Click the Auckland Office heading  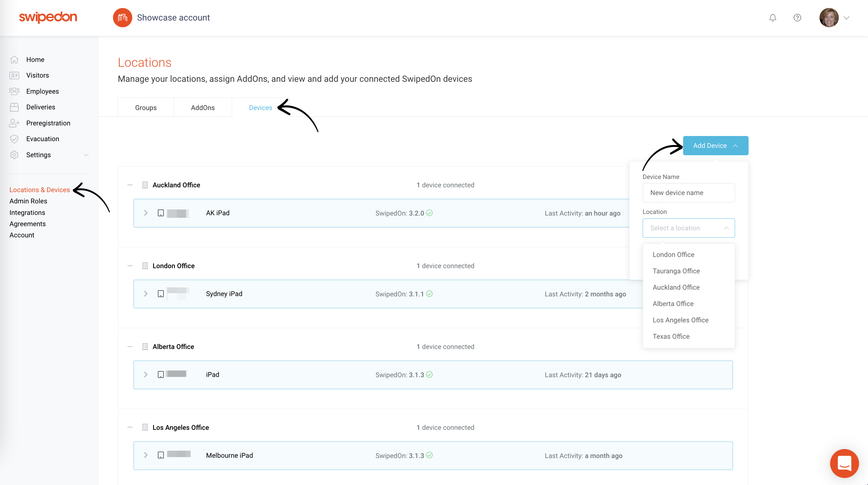pos(176,185)
